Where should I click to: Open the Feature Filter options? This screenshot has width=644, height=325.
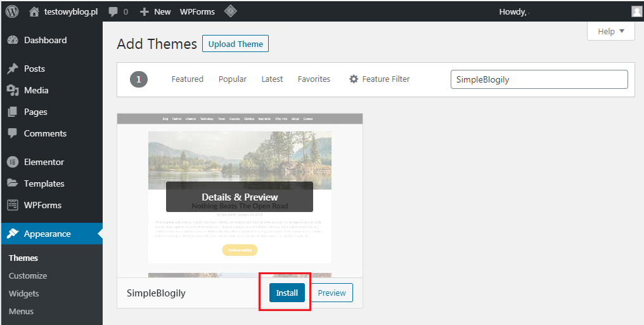coord(380,79)
